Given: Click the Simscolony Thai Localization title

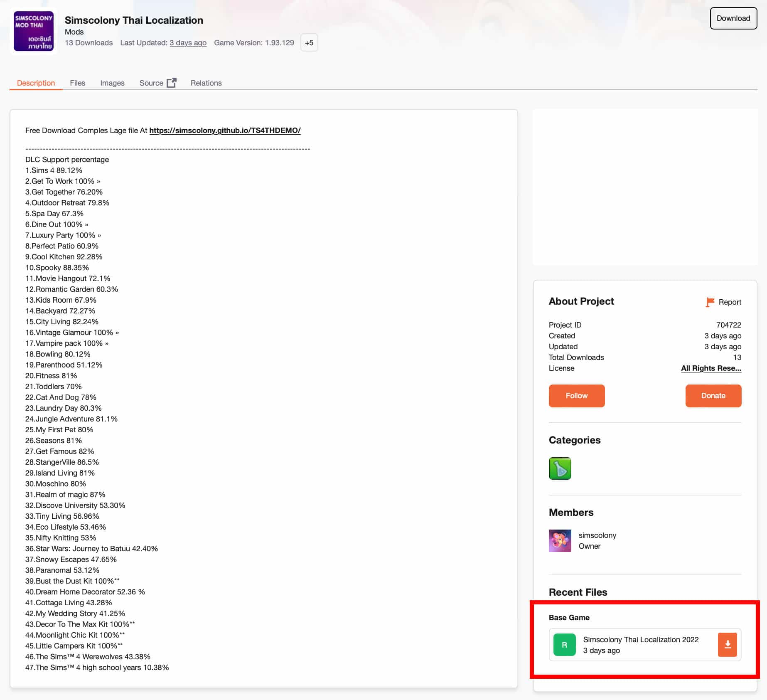Looking at the screenshot, I should click(x=134, y=20).
